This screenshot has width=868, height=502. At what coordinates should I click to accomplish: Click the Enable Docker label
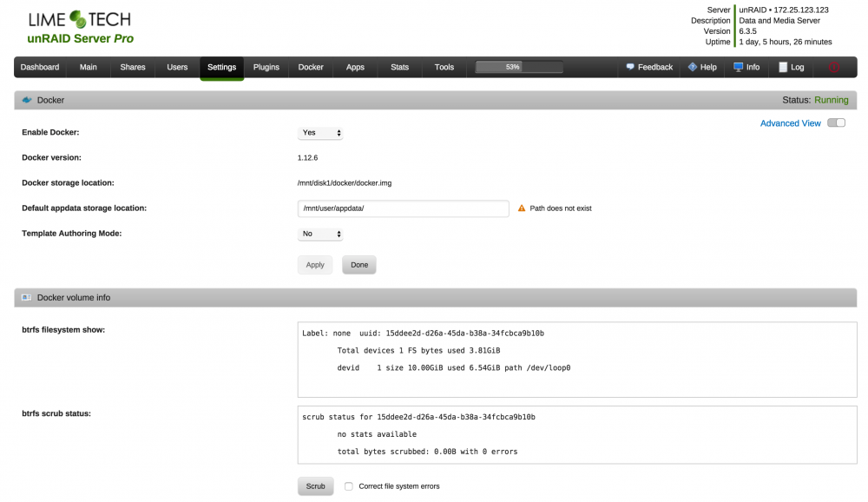[x=50, y=132]
